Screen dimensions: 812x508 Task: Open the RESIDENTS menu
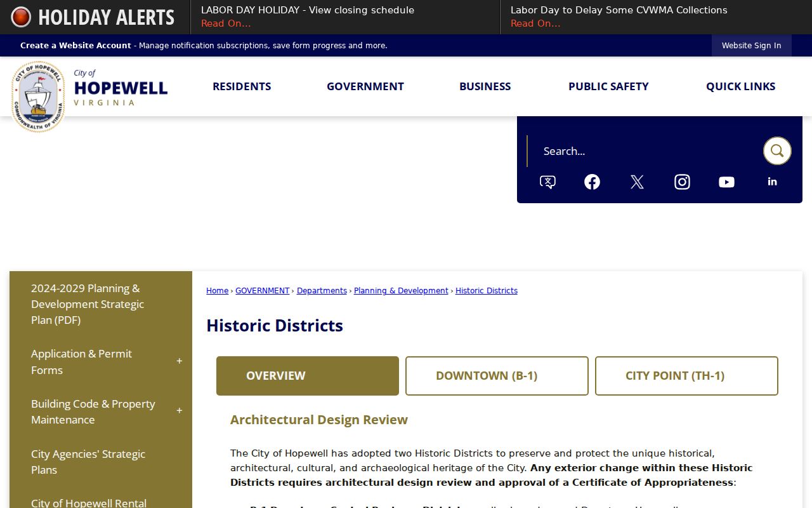[242, 86]
